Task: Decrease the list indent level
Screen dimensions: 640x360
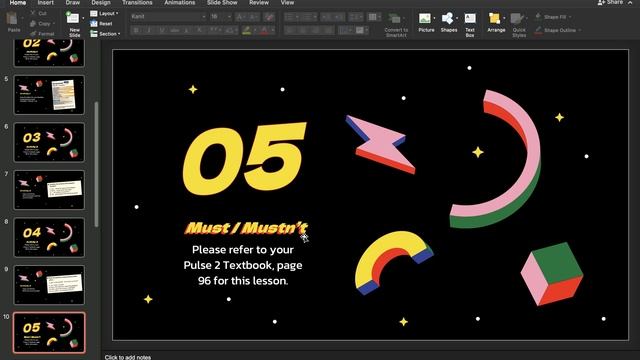Action: pyautogui.click(x=326, y=17)
